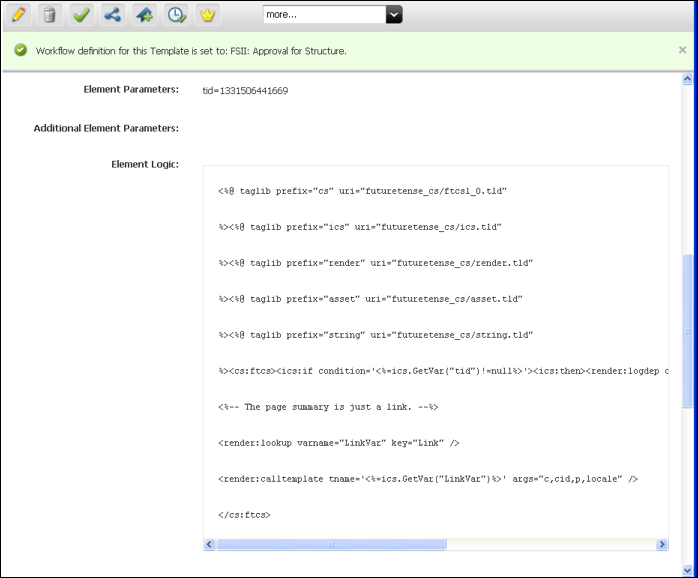Click the pencil Edit icon
The image size is (698, 578).
tap(18, 15)
